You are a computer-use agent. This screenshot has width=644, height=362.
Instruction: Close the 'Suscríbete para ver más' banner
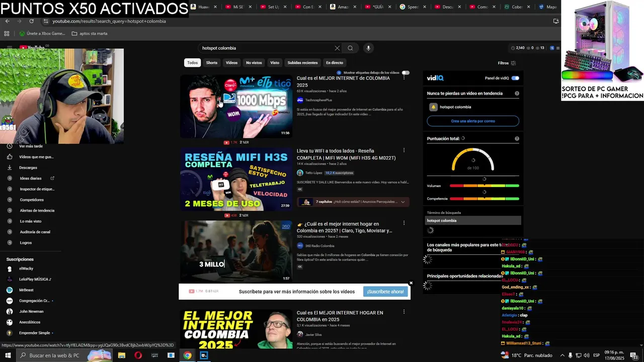[x=411, y=283]
